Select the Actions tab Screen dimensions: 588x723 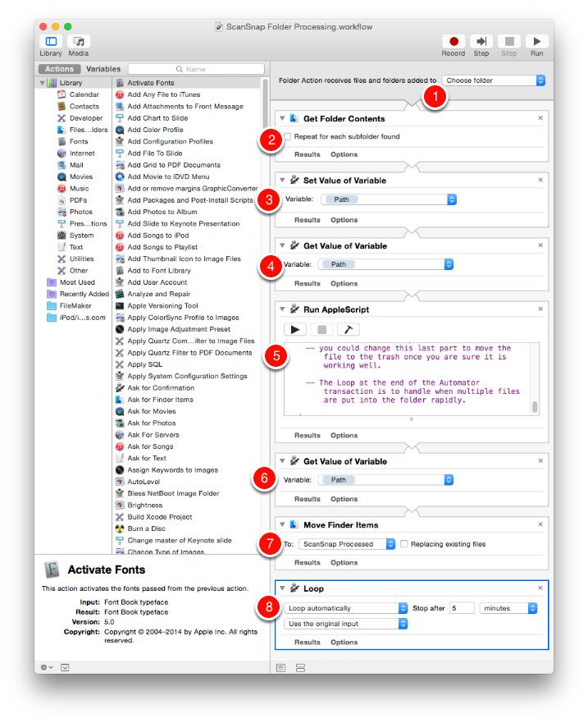click(x=59, y=69)
